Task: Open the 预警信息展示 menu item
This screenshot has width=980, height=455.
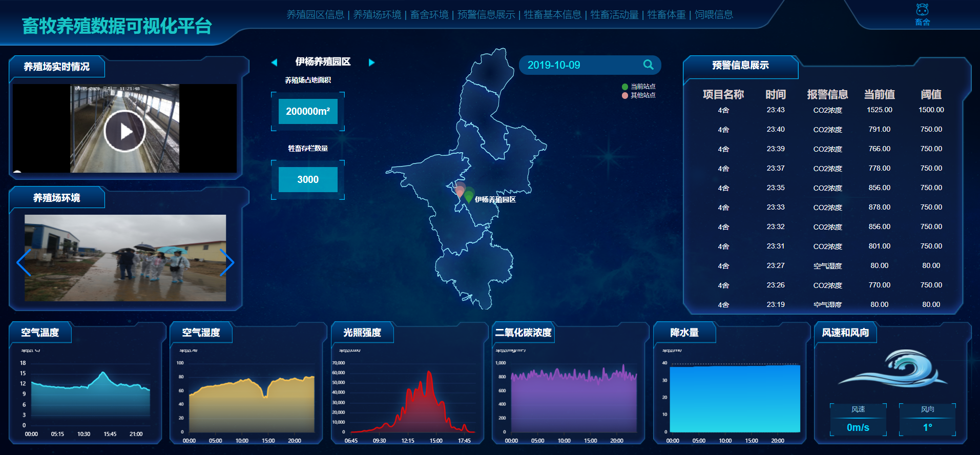Action: [486, 15]
